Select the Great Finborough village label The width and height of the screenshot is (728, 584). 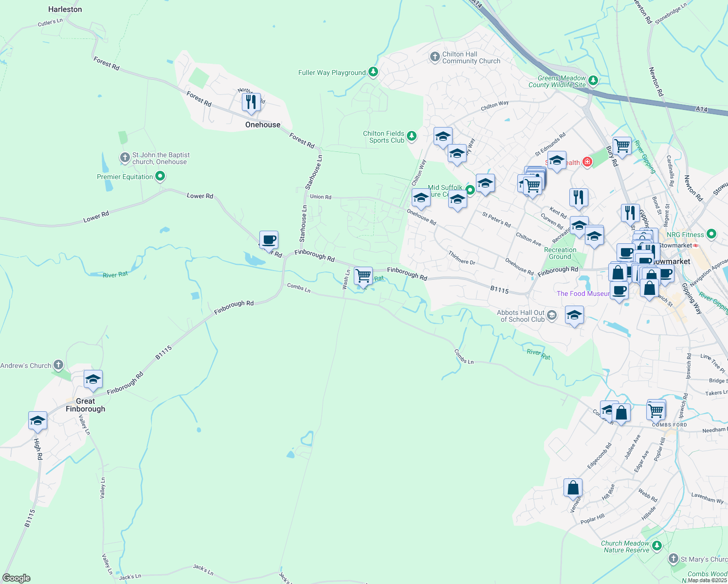click(x=86, y=405)
